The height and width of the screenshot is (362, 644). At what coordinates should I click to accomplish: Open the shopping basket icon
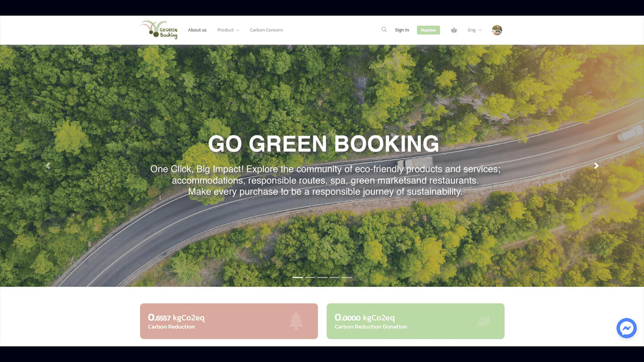(454, 30)
